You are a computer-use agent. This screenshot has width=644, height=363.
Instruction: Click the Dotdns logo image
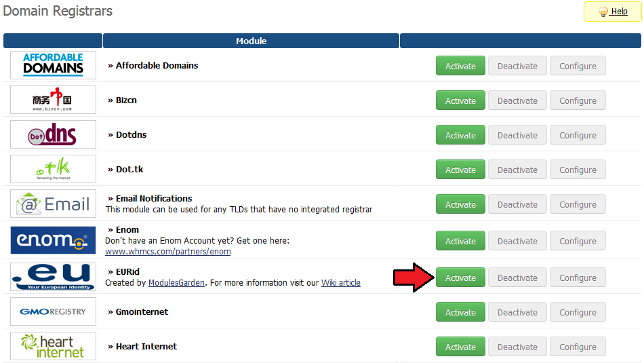point(53,134)
